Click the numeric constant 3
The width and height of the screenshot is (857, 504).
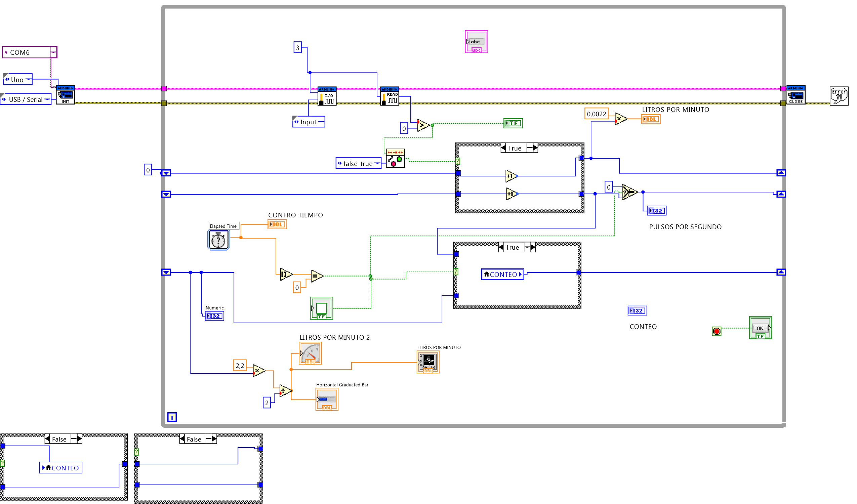(297, 48)
